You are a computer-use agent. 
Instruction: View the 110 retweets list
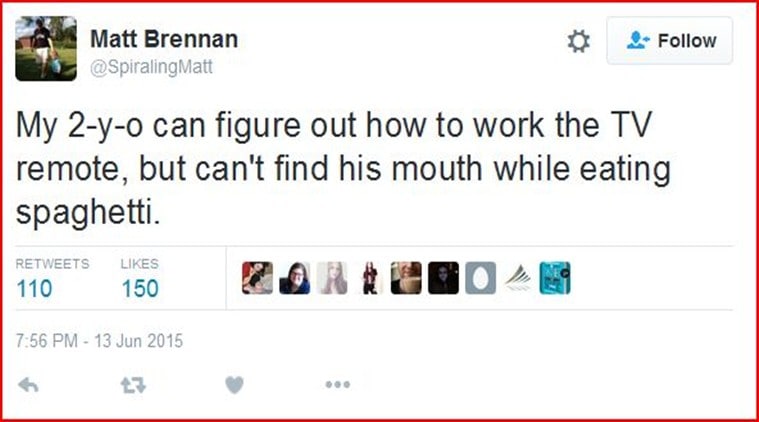click(x=35, y=289)
